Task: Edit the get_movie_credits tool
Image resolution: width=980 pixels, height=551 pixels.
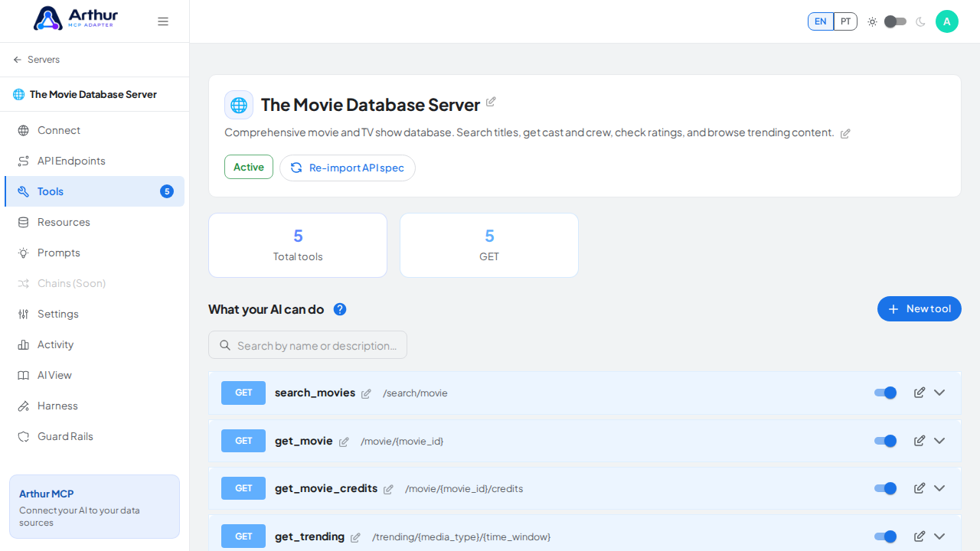Action: [x=920, y=488]
